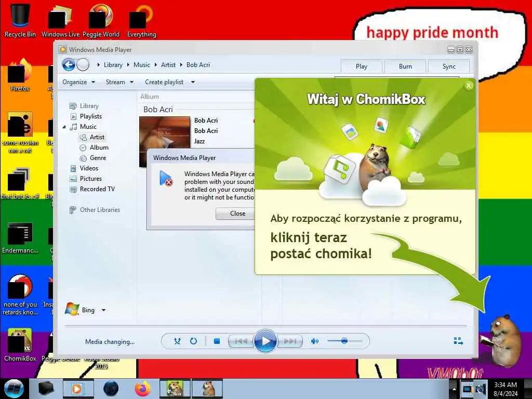532x399 pixels.
Task: Open Videos in the library tree
Action: (88, 168)
